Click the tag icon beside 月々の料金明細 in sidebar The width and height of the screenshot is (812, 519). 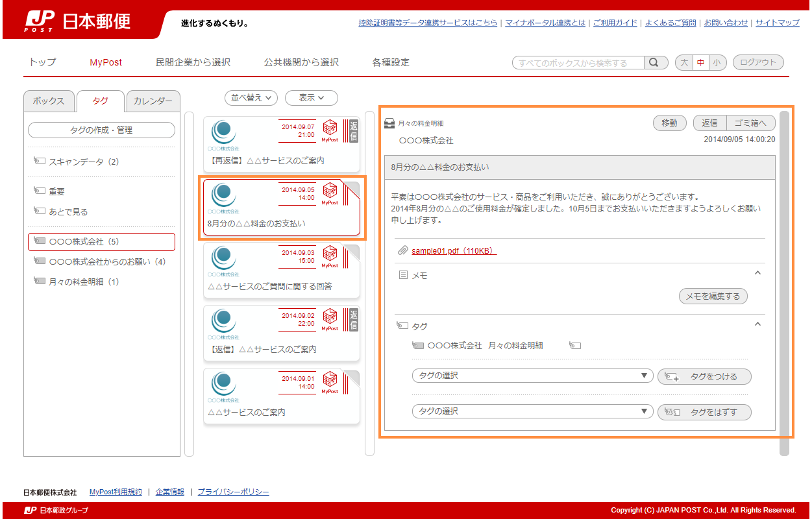[x=40, y=282]
